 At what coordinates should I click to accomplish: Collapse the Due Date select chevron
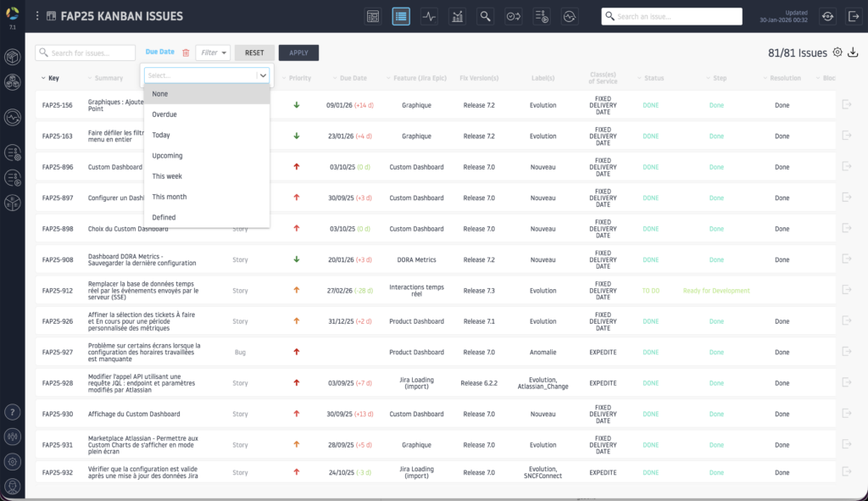click(263, 75)
